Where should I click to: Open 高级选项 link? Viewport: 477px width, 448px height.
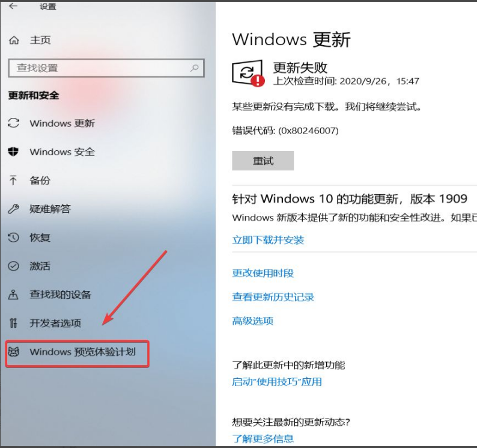click(x=252, y=321)
